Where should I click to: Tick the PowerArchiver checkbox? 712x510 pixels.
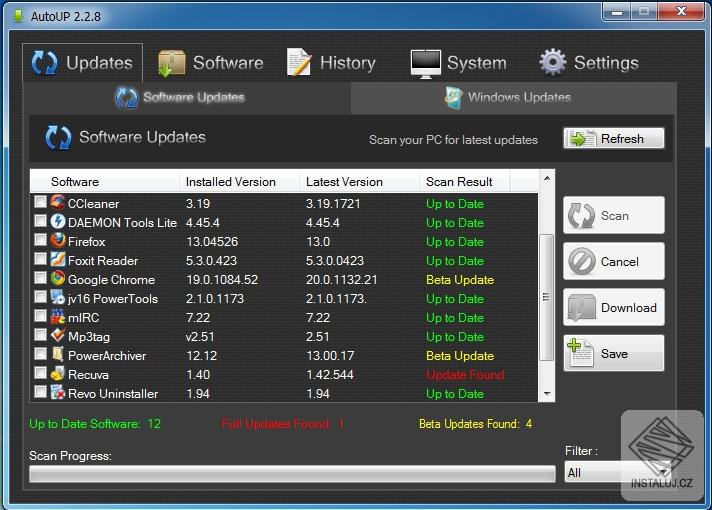tap(40, 354)
